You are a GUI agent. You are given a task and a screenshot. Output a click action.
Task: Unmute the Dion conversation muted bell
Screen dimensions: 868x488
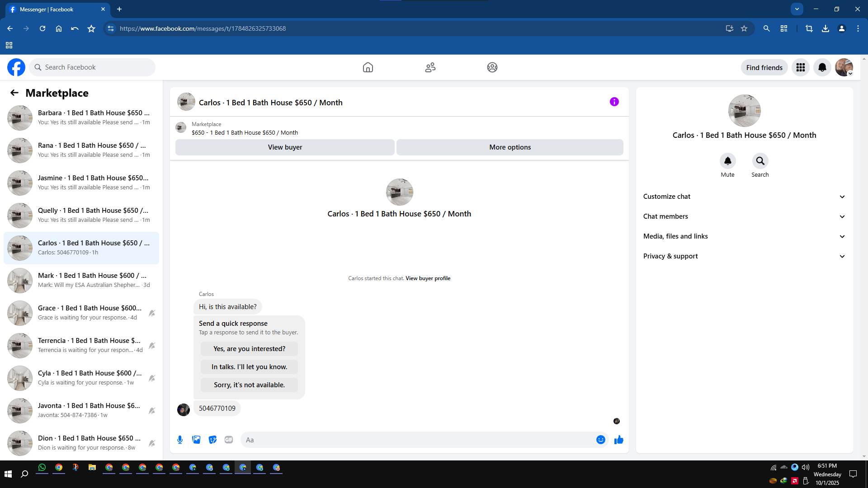click(152, 443)
